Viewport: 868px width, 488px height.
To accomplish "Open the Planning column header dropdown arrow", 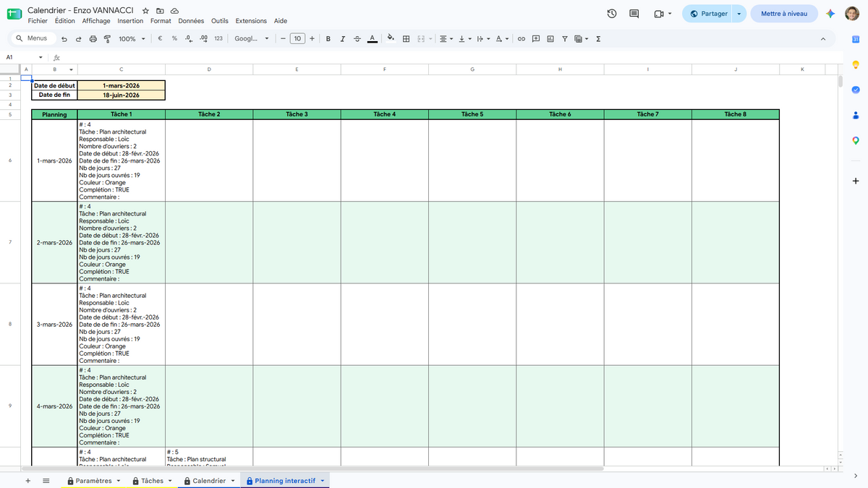I will point(71,69).
